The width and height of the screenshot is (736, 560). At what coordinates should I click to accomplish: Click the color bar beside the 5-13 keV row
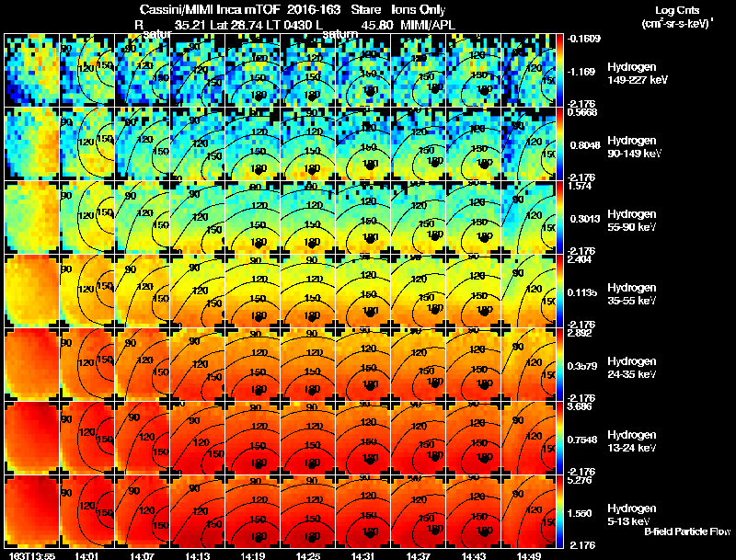coord(559,511)
